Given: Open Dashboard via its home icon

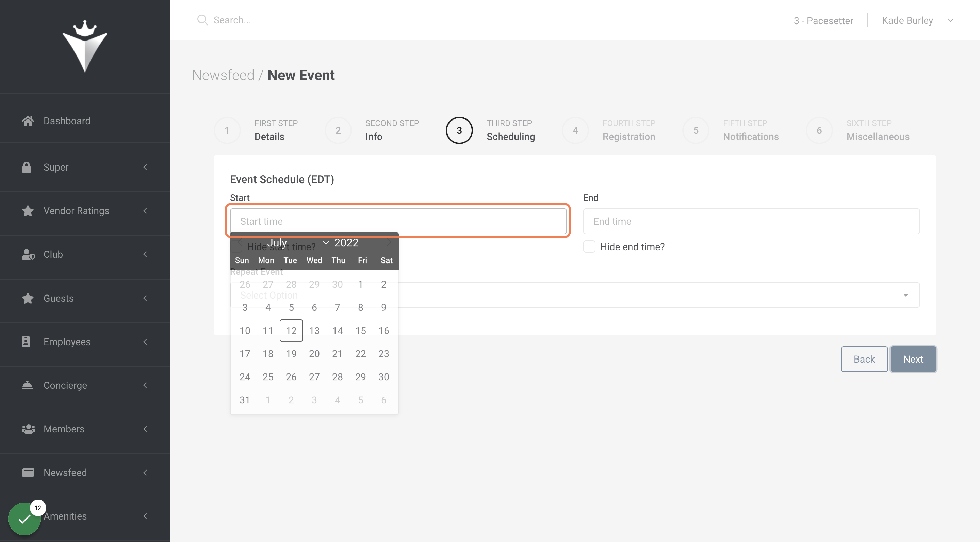Looking at the screenshot, I should pyautogui.click(x=27, y=121).
